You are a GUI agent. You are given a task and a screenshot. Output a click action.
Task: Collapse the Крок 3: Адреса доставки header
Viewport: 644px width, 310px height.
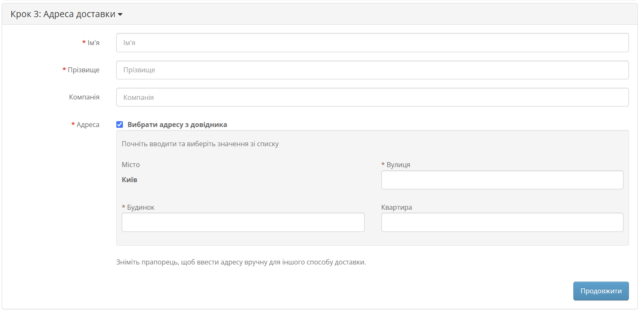point(66,14)
